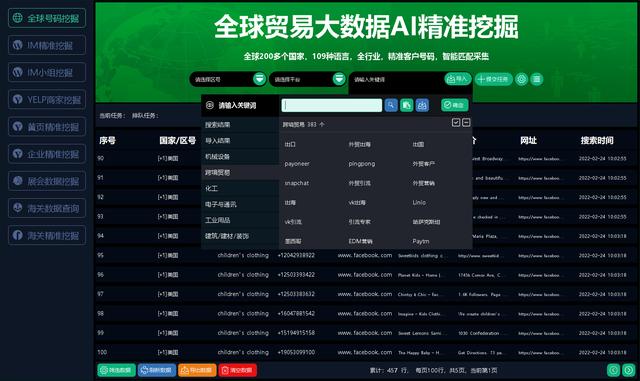Screen dimensions: 640x381
Task: Select the 电子与通讯 category
Action: (x=240, y=204)
